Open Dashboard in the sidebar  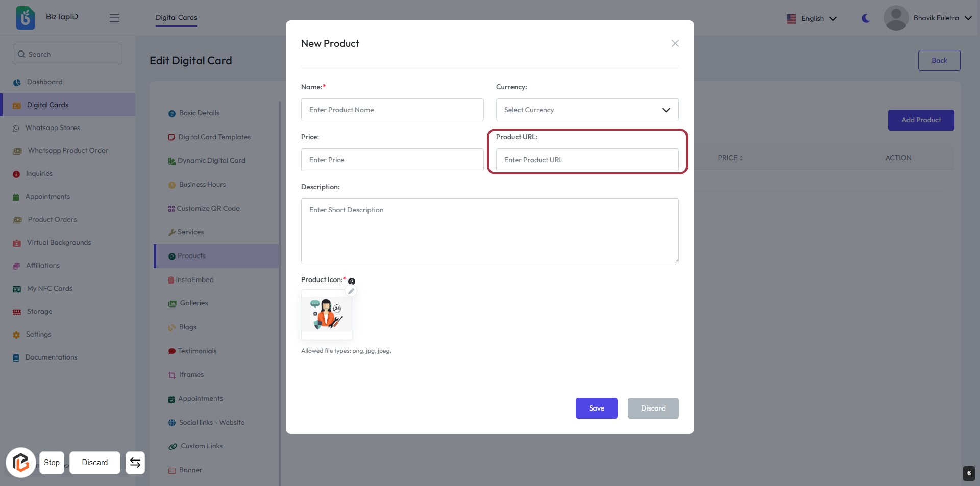coord(44,82)
